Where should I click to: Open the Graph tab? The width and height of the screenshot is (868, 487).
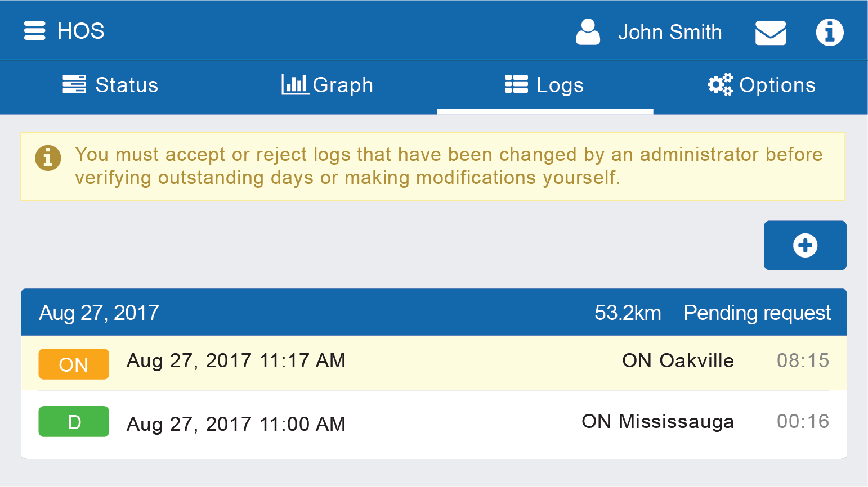(342, 85)
